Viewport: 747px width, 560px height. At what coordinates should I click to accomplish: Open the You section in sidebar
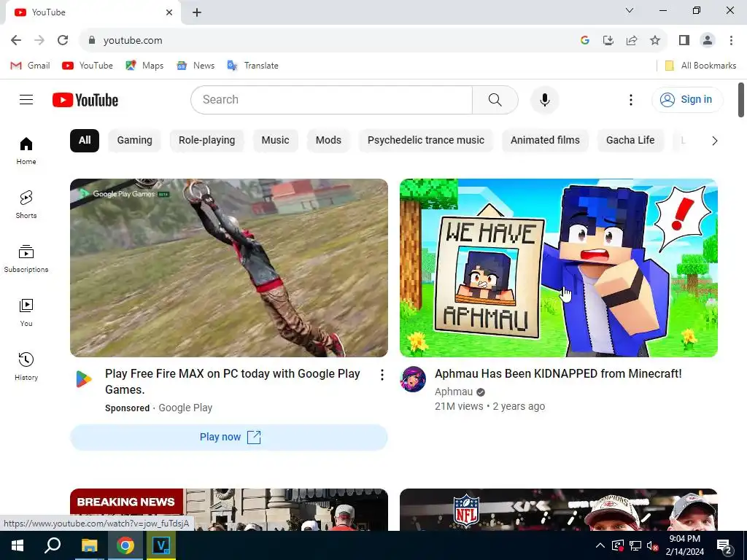tap(26, 313)
